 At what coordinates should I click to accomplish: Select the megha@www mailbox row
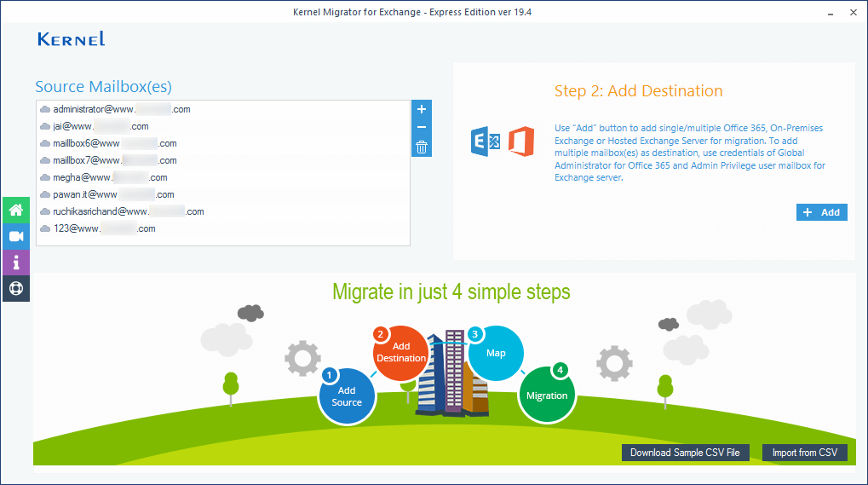click(222, 178)
